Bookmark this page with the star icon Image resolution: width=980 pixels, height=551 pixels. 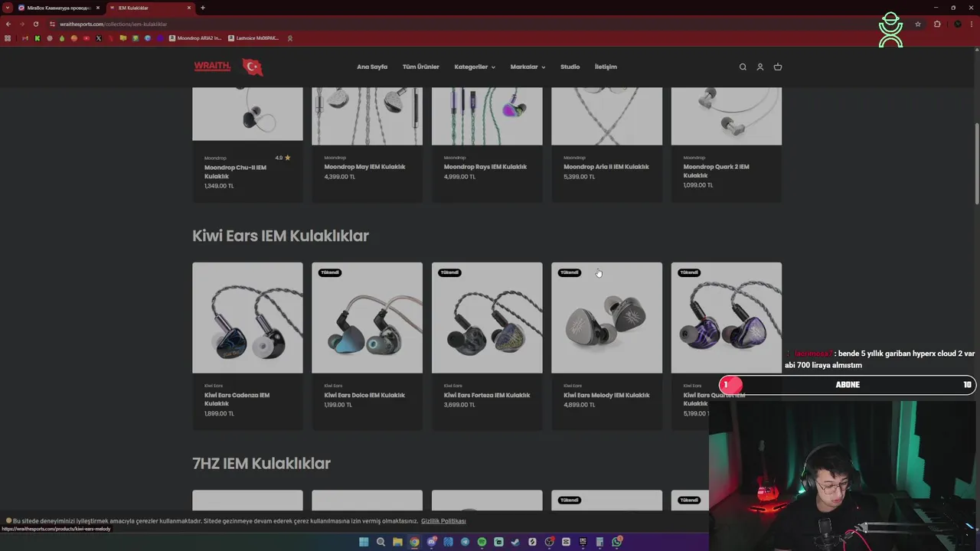click(918, 24)
